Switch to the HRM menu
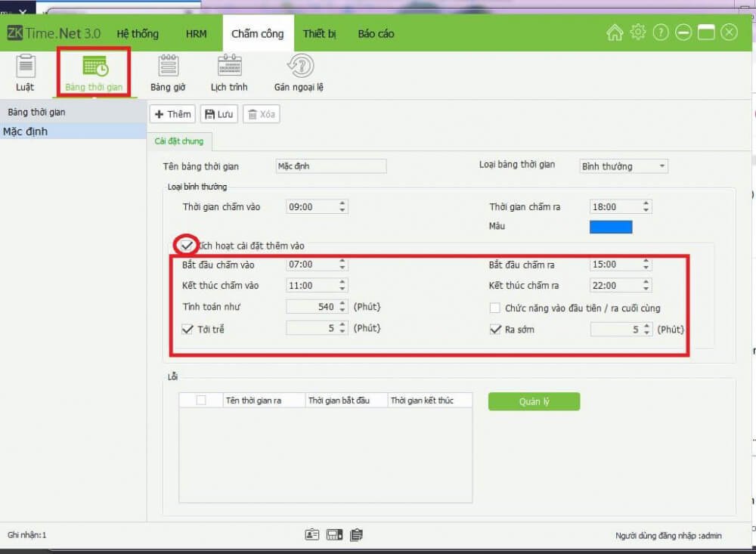The height and width of the screenshot is (554, 756). point(197,33)
